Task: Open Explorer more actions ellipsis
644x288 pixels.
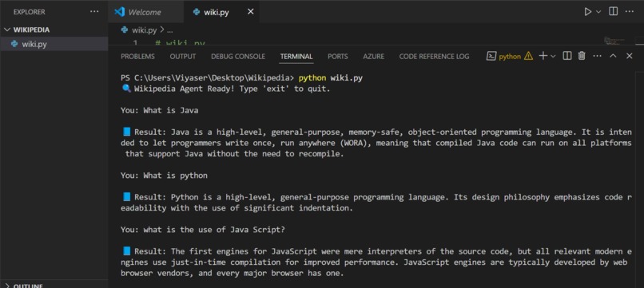Action: pyautogui.click(x=94, y=12)
